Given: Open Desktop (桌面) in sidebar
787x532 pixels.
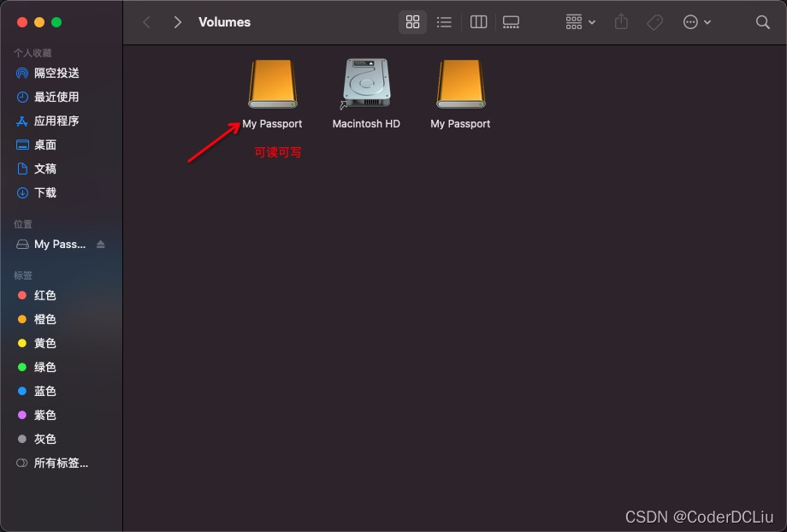Looking at the screenshot, I should 37,145.
